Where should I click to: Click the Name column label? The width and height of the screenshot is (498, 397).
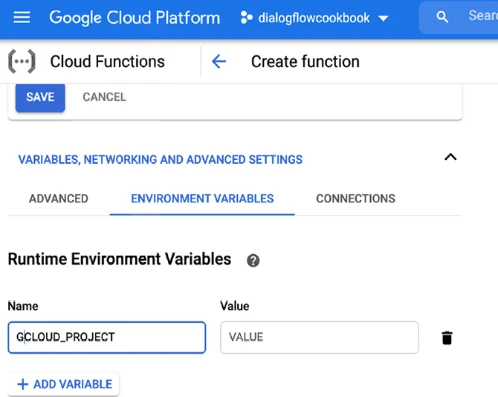point(23,306)
